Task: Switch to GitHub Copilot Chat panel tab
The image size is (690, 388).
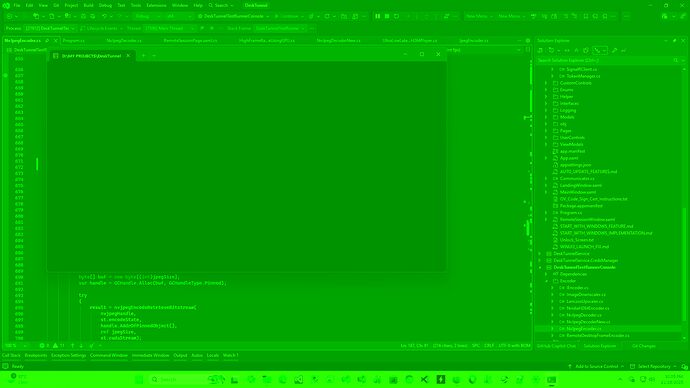Action: click(556, 346)
